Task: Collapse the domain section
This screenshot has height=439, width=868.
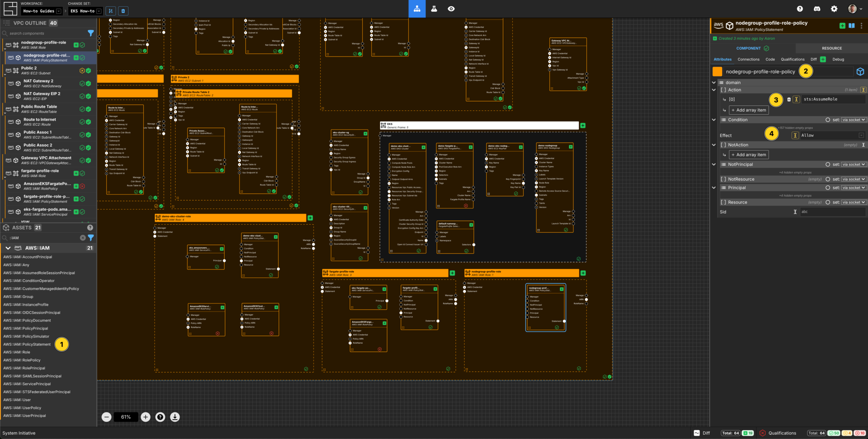Action: click(x=714, y=83)
